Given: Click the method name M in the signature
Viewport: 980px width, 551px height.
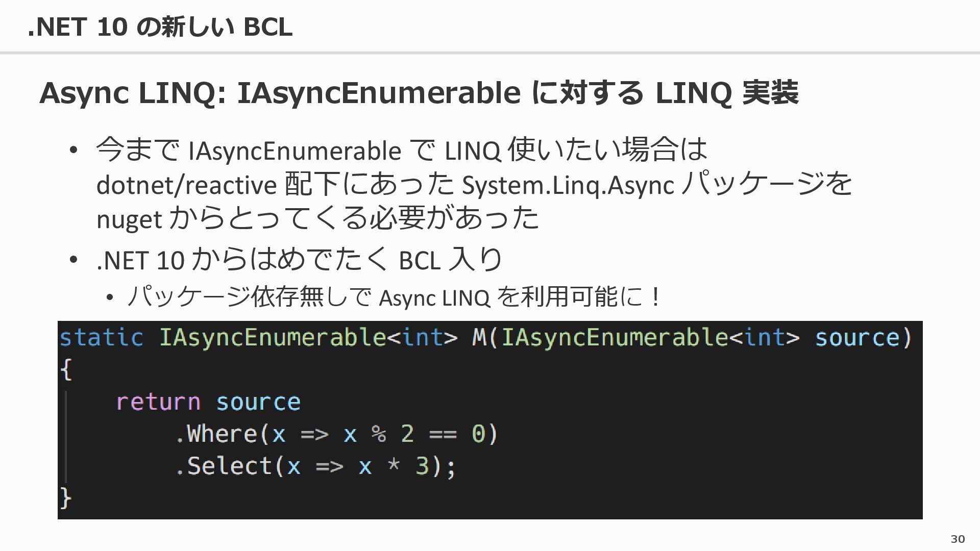Looking at the screenshot, I should pyautogui.click(x=479, y=338).
